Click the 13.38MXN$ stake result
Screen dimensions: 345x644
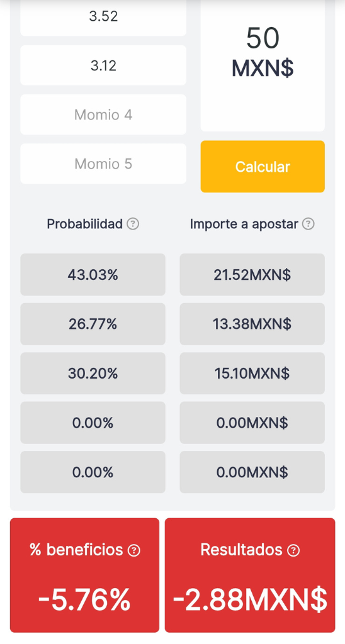pyautogui.click(x=252, y=324)
